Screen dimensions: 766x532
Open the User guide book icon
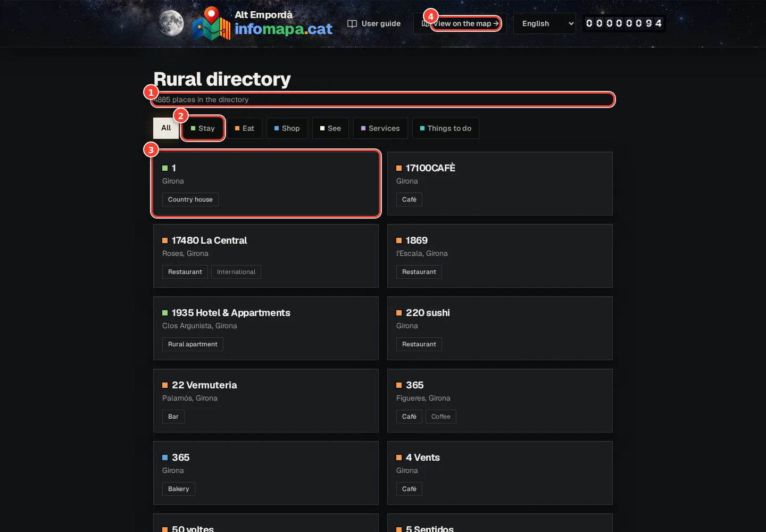click(x=352, y=23)
